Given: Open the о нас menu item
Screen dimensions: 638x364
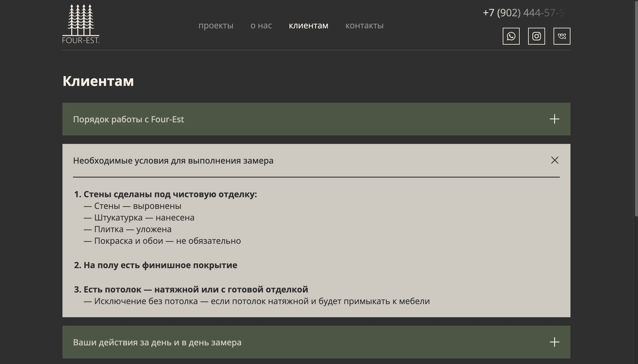Looking at the screenshot, I should pos(261,25).
